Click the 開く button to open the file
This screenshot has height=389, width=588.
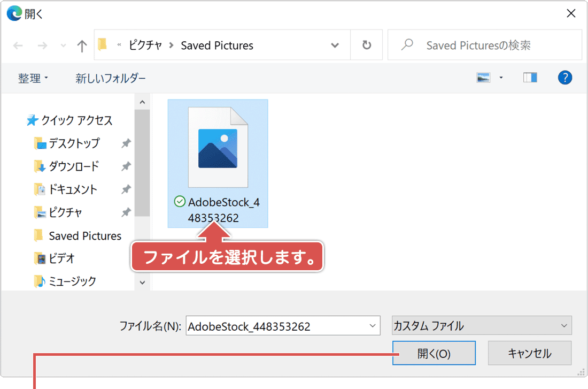point(434,353)
